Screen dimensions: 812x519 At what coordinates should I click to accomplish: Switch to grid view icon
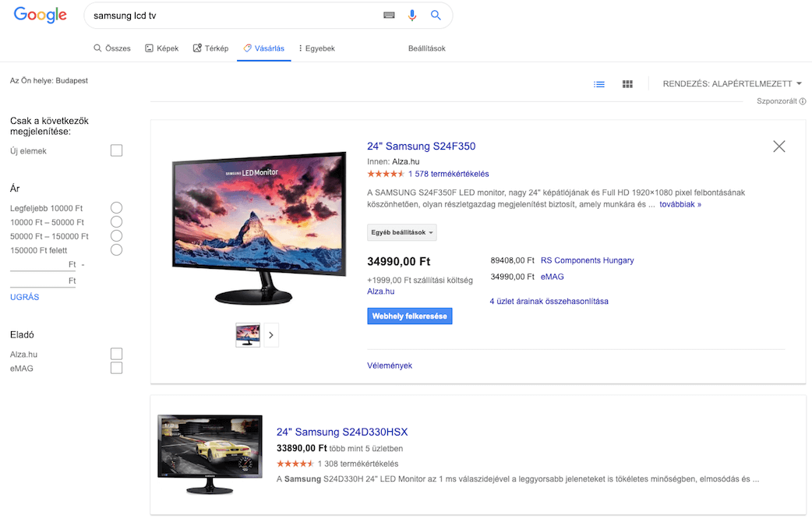click(627, 84)
